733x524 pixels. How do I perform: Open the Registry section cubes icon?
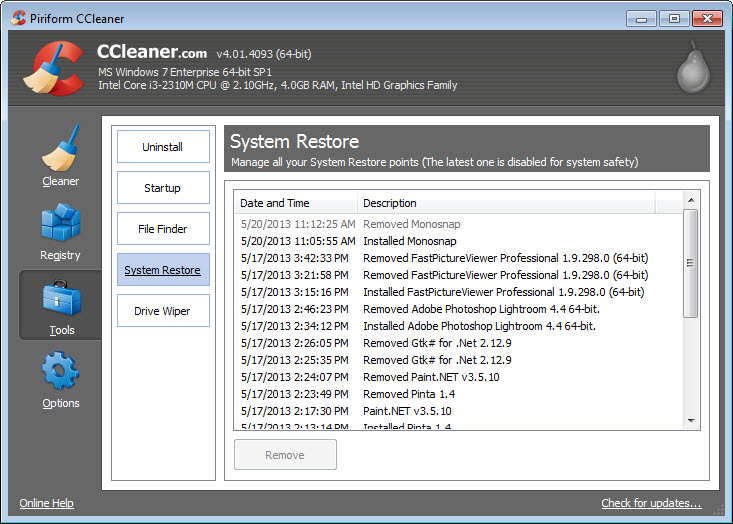61,222
